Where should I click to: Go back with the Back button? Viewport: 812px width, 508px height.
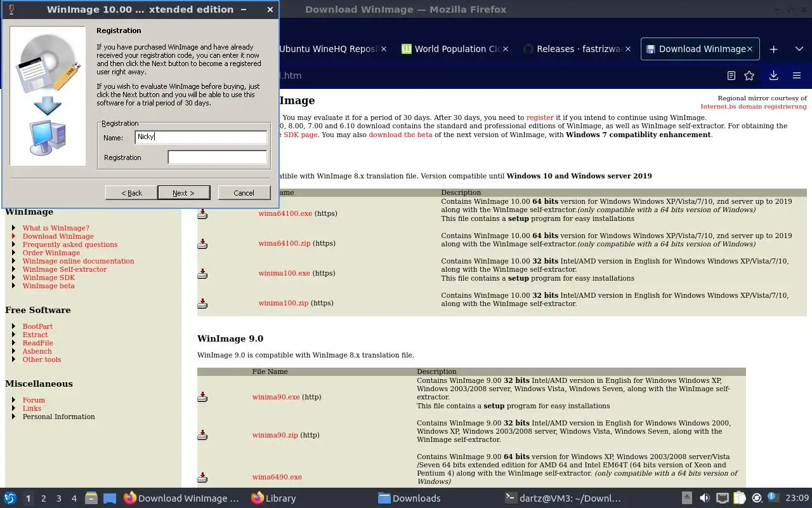(x=132, y=193)
